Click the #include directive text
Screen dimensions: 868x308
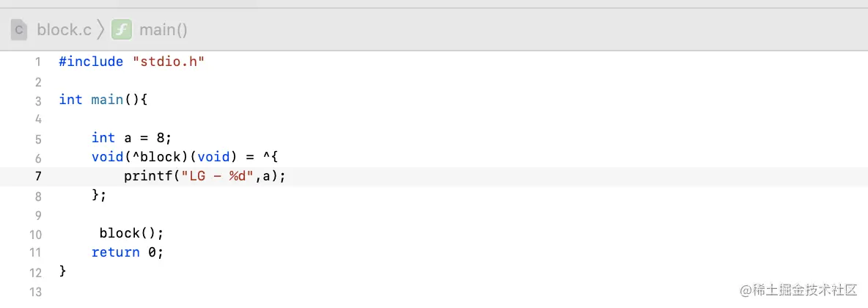pyautogui.click(x=91, y=62)
